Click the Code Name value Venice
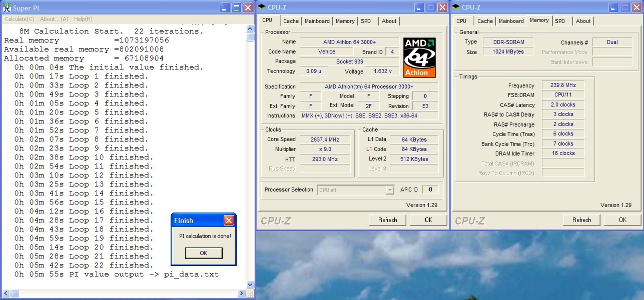644x300 pixels. coord(327,52)
